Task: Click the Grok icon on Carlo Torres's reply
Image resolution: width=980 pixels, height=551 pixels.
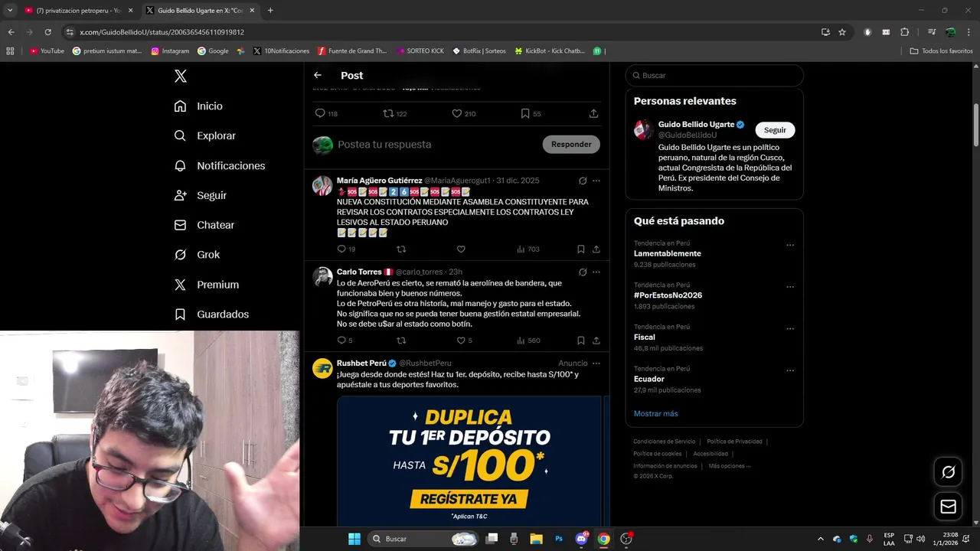Action: point(583,272)
